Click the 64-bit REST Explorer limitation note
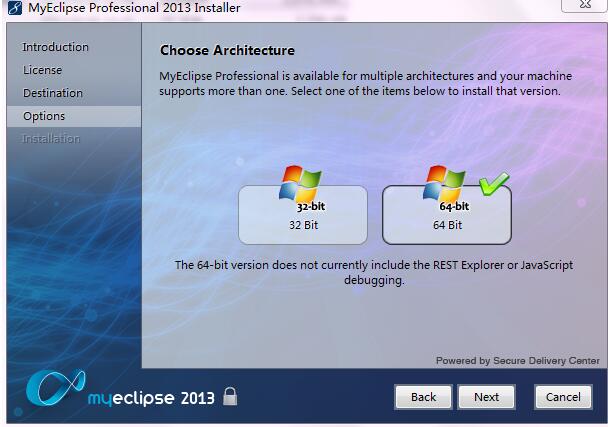 pos(374,272)
